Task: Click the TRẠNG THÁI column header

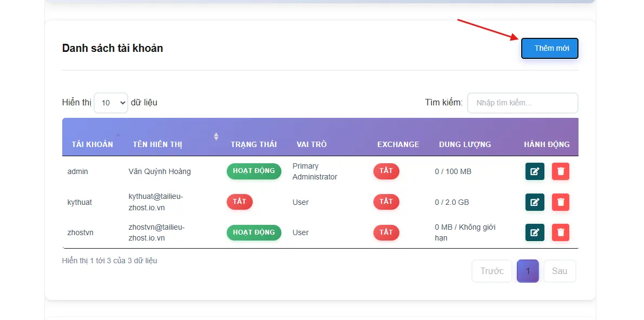Action: pyautogui.click(x=254, y=144)
